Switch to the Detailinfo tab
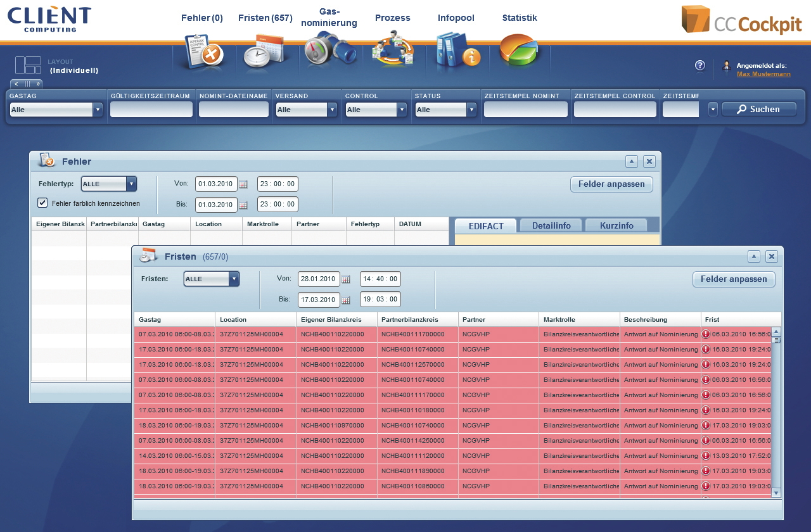811x532 pixels. pyautogui.click(x=551, y=225)
